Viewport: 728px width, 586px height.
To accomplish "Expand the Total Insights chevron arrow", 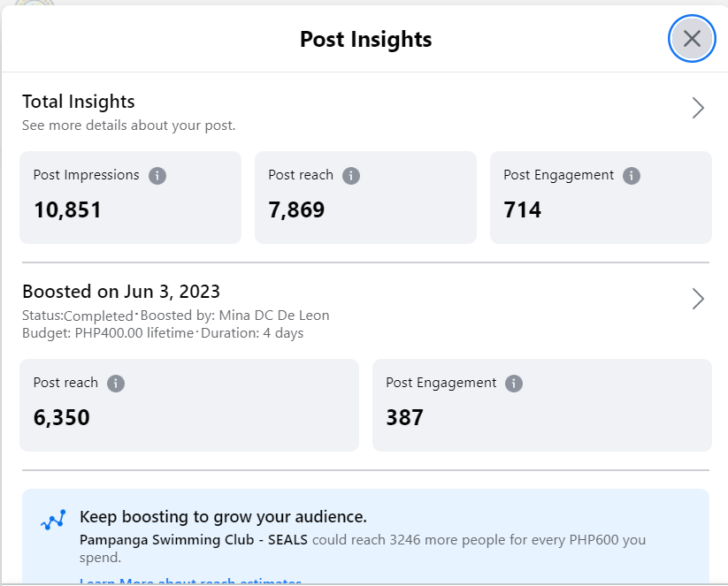I will [698, 108].
